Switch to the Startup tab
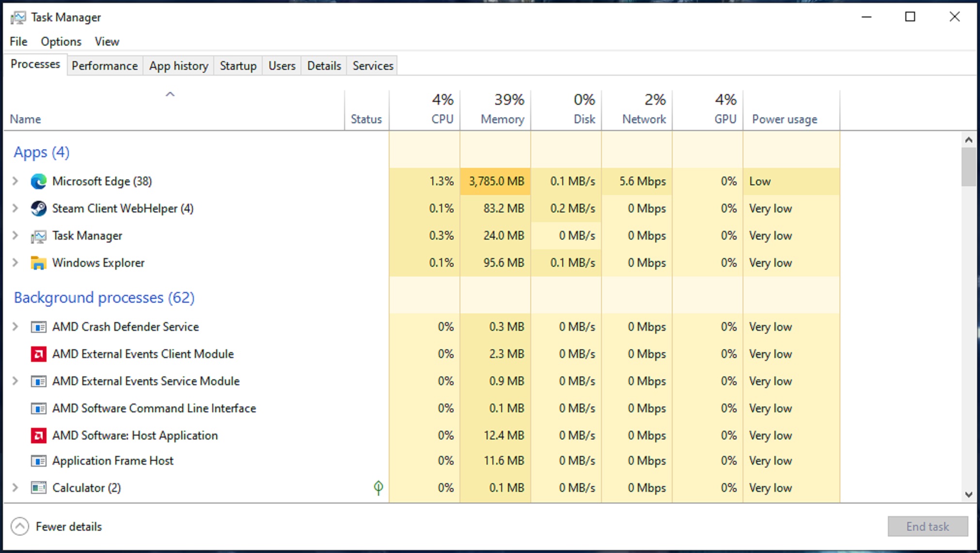The image size is (980, 553). point(238,66)
